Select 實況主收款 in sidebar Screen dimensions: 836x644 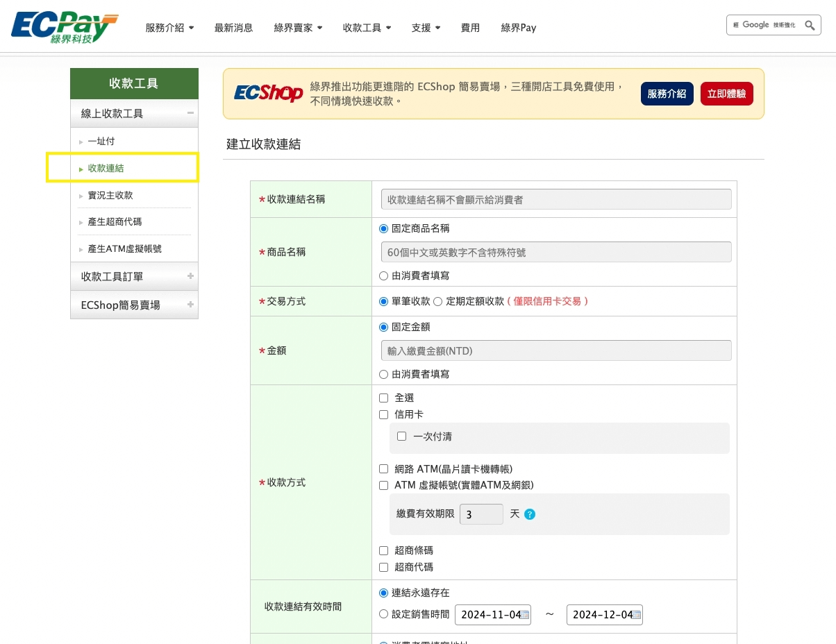[110, 196]
